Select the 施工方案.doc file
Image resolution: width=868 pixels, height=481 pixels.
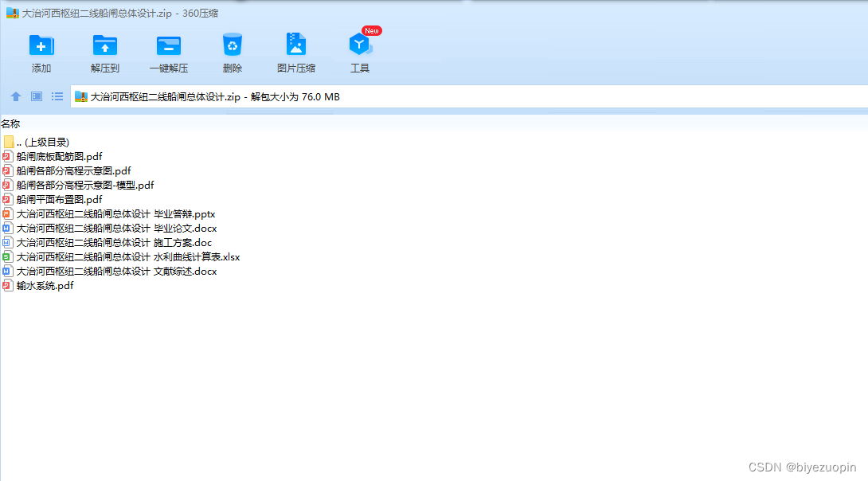(x=108, y=243)
